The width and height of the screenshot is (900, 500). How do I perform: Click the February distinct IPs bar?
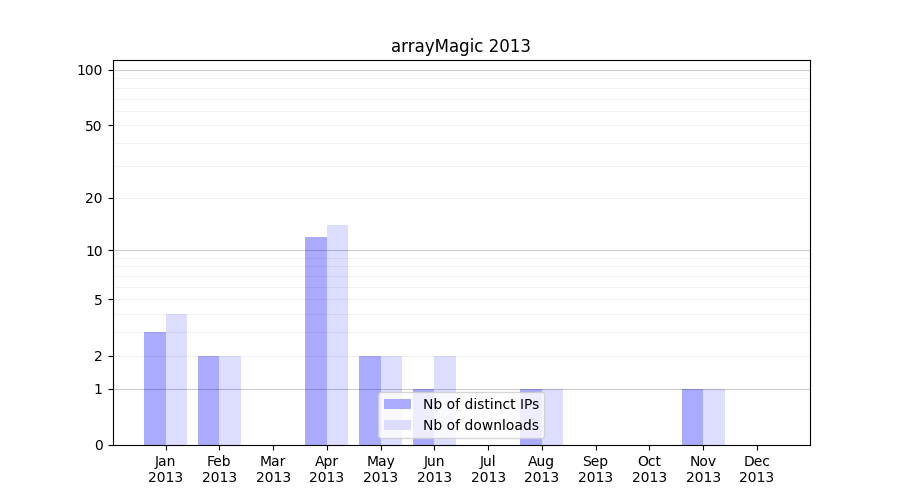208,400
